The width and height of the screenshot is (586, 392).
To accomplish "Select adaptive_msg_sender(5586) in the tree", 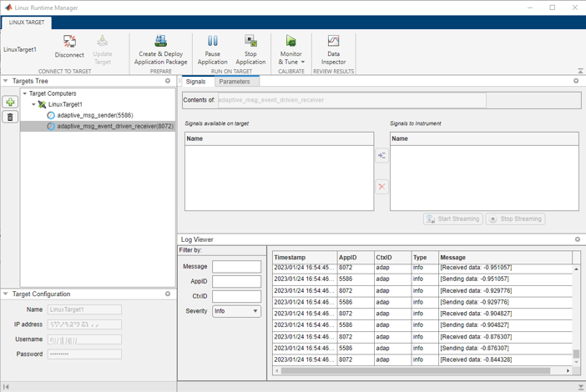I will pos(94,115).
